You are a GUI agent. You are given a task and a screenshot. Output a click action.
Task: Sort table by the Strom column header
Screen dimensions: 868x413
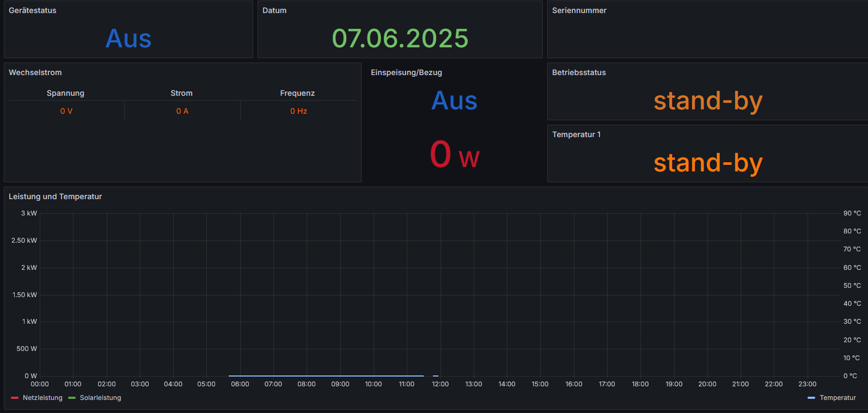(181, 93)
